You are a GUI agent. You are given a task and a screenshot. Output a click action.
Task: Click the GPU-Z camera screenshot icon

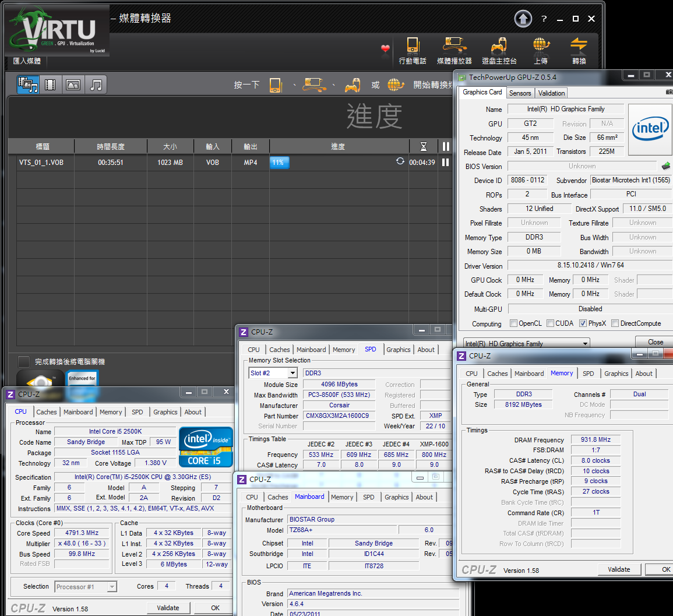coord(669,92)
